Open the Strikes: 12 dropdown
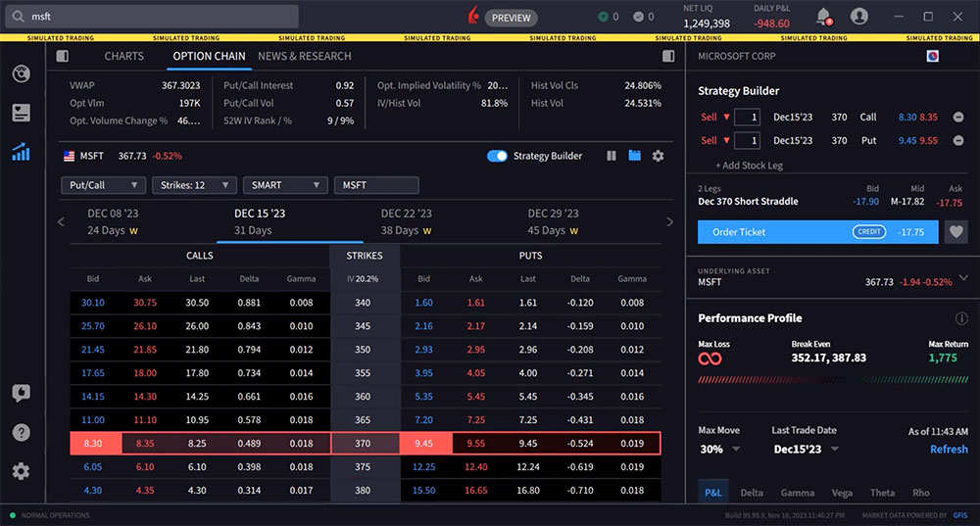This screenshot has width=980, height=526. [194, 185]
